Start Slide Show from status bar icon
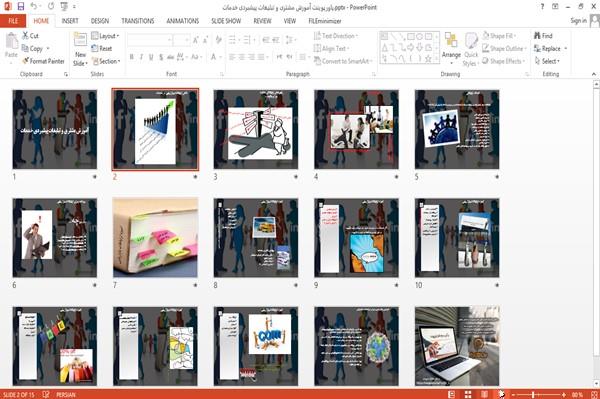The image size is (600, 399). (x=501, y=394)
